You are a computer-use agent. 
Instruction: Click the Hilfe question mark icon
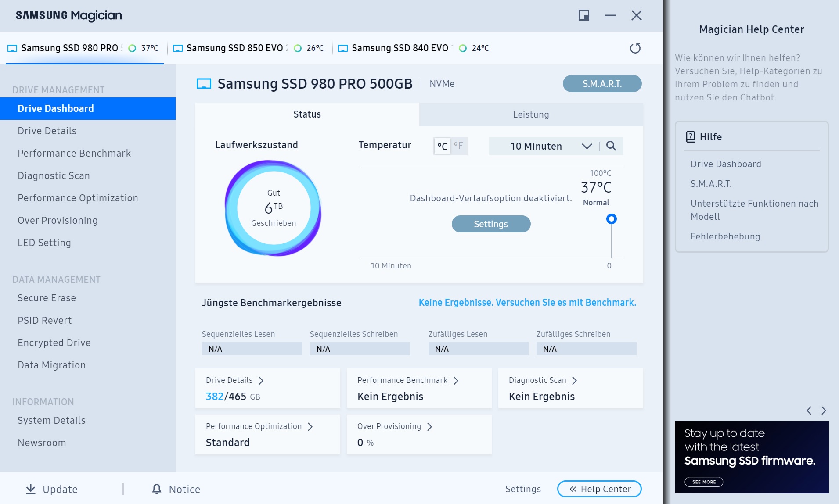pyautogui.click(x=691, y=137)
